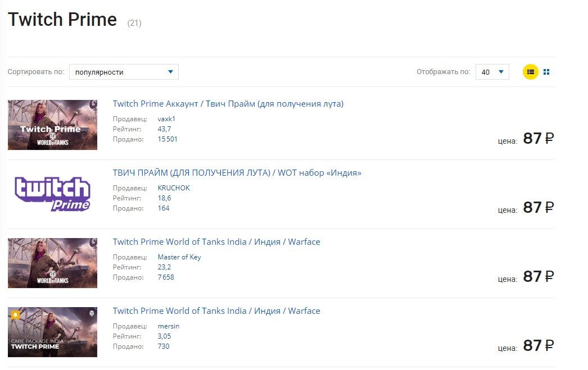Visit seller vaxk1's profile
The image size is (588, 370).
tap(167, 119)
